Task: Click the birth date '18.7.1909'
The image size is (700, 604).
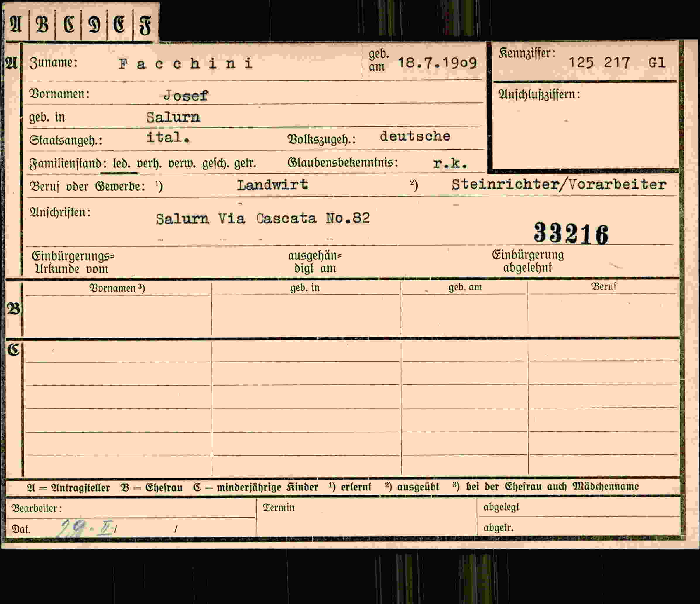Action: [x=437, y=63]
